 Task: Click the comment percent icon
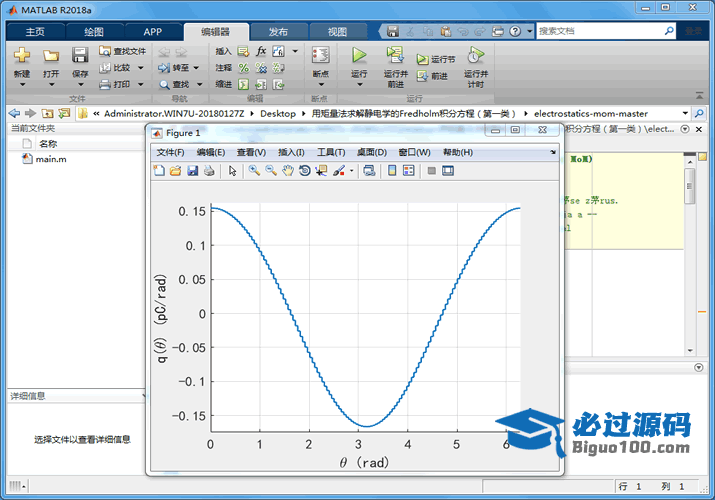click(244, 68)
